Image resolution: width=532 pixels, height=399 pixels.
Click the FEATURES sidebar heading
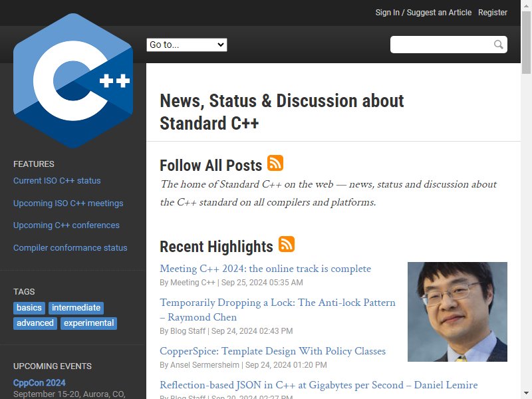(x=34, y=164)
